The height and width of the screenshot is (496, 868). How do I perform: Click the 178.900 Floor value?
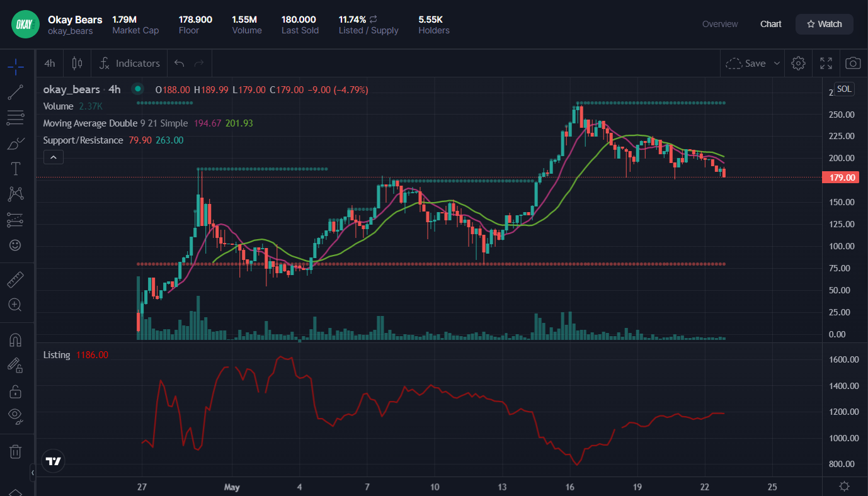pos(195,20)
